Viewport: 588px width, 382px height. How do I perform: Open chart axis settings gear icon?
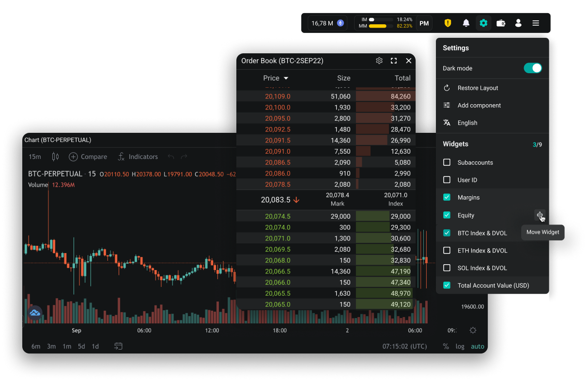tap(473, 330)
